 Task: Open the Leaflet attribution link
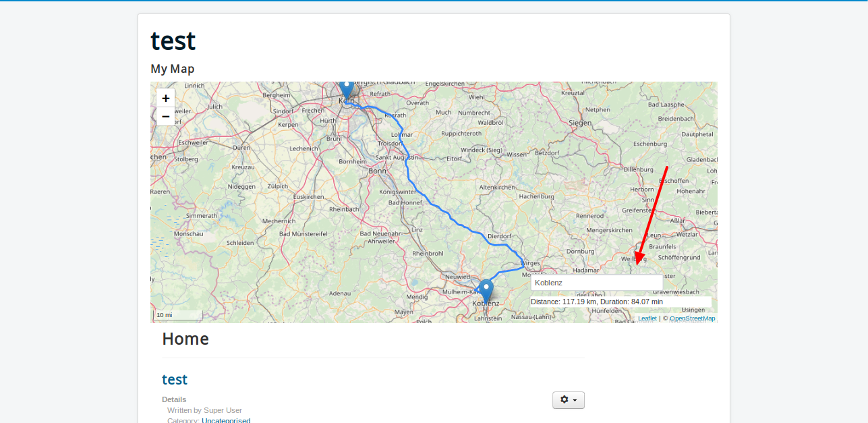click(647, 318)
